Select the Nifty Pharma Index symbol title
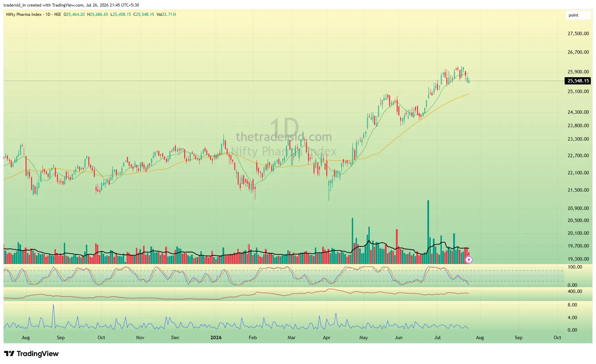Viewport: 596px width, 364px height. tap(24, 14)
